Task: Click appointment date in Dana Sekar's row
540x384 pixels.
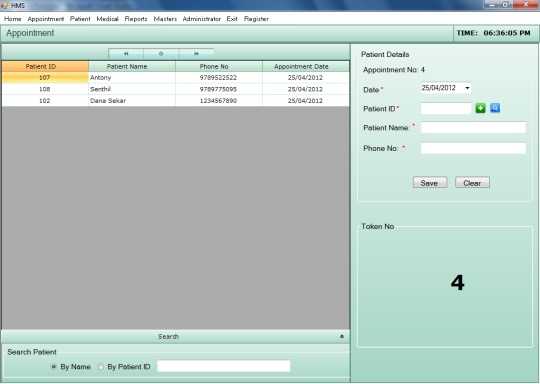Action: pos(306,101)
